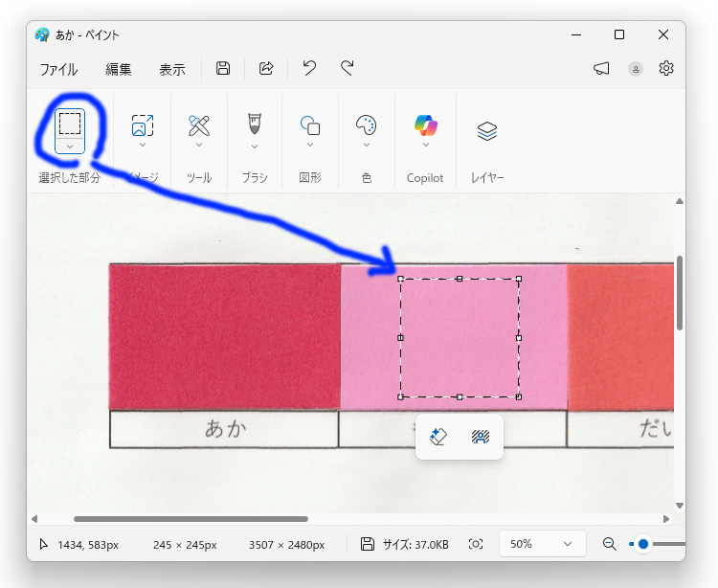Viewport: 718px width, 588px height.
Task: Expand the Copilot dropdown chevron
Action: click(425, 146)
